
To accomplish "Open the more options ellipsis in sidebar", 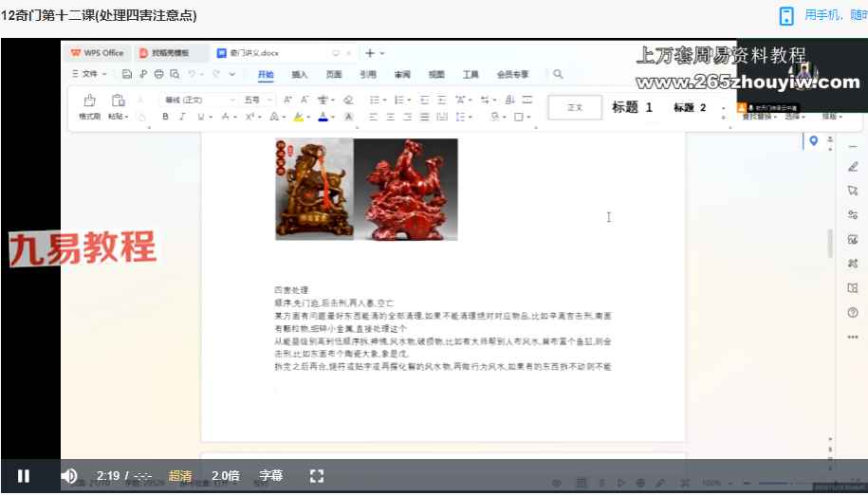I will coord(853,337).
